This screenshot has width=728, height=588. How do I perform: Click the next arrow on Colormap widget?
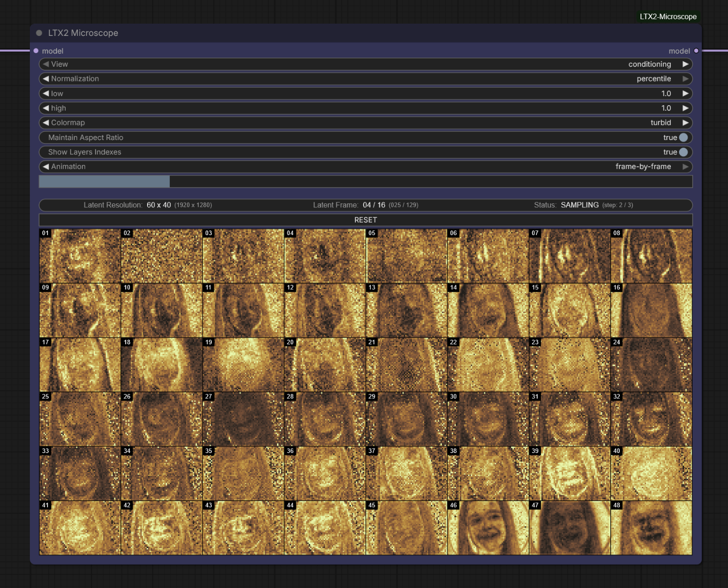pos(686,123)
